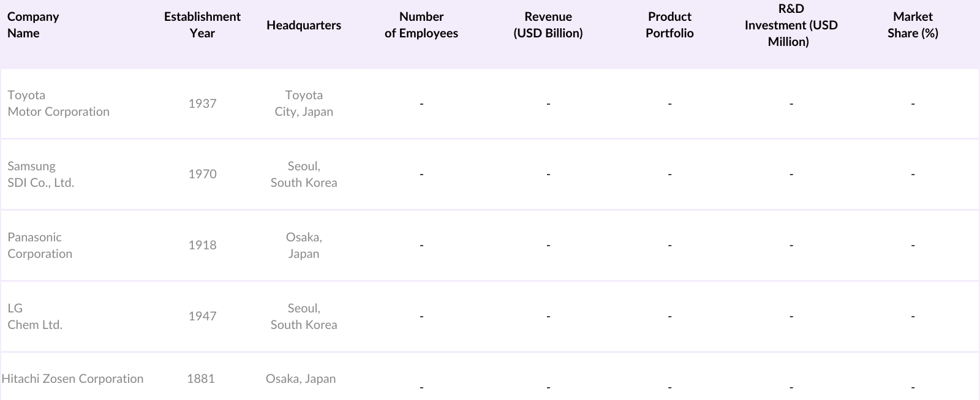The width and height of the screenshot is (980, 400).
Task: Click Panasonic's Product Portfolio dash cell
Action: (669, 246)
